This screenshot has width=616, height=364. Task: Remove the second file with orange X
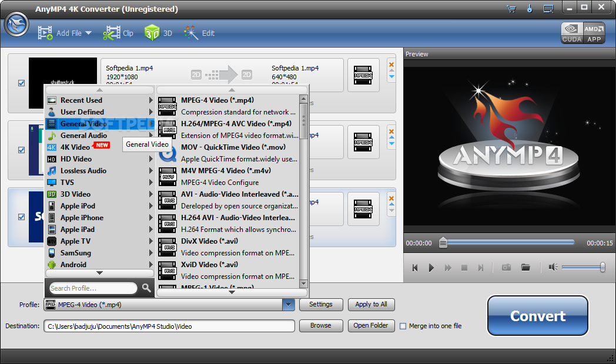(x=391, y=132)
